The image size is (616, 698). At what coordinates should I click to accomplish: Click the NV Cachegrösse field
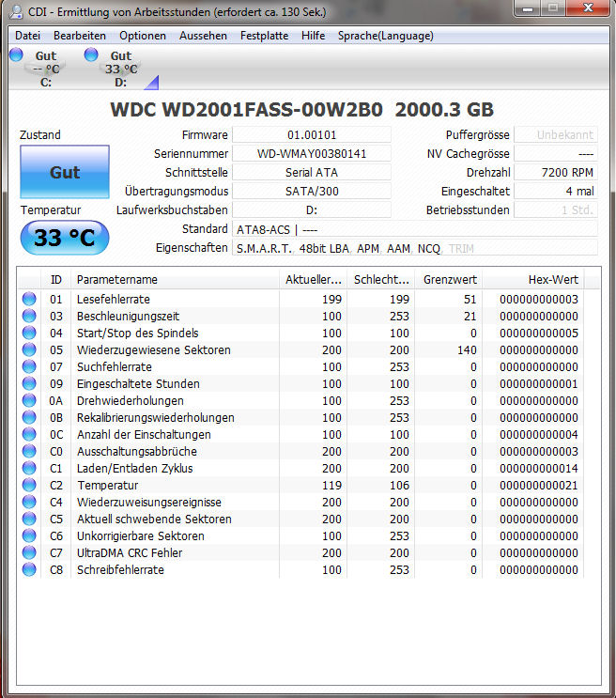click(556, 153)
